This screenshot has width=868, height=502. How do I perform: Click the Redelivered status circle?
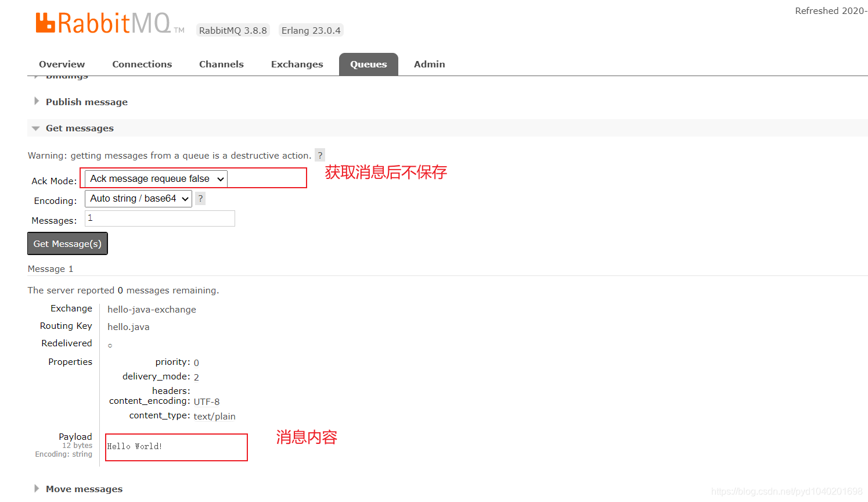click(110, 346)
